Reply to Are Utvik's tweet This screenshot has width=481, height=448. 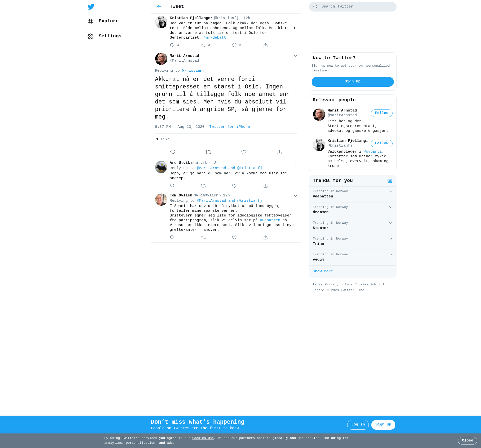[172, 186]
